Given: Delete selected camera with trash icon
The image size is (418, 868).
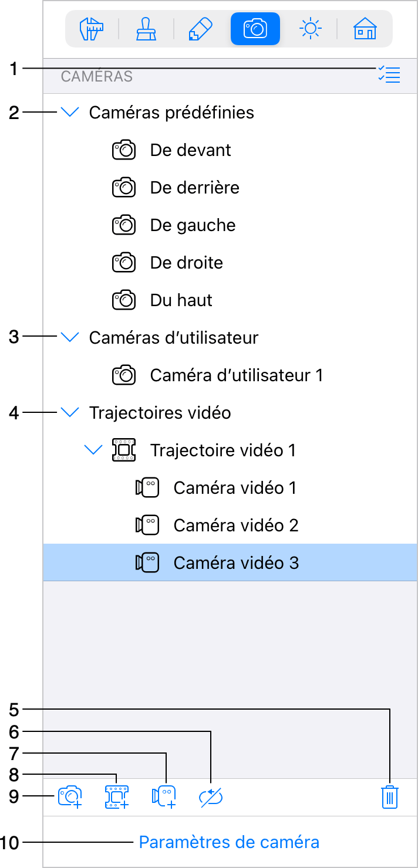Looking at the screenshot, I should click(390, 798).
